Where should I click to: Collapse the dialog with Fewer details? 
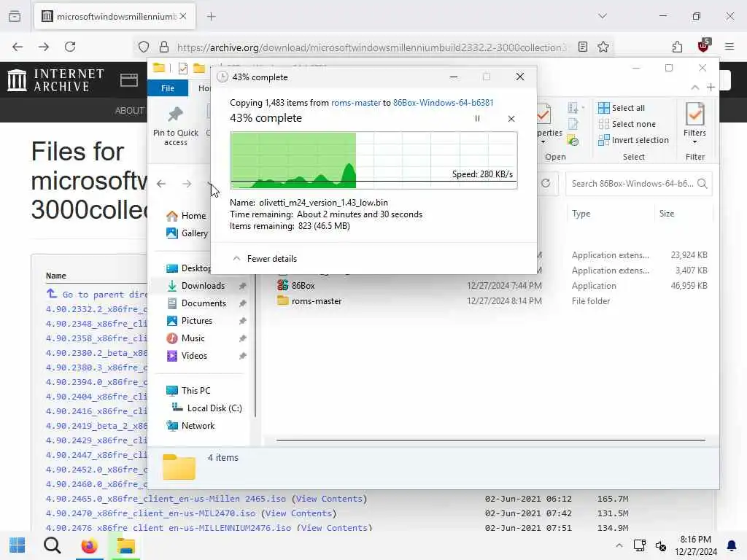(x=265, y=259)
